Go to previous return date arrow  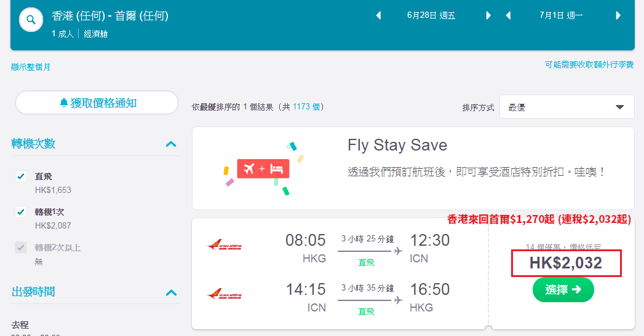click(509, 15)
